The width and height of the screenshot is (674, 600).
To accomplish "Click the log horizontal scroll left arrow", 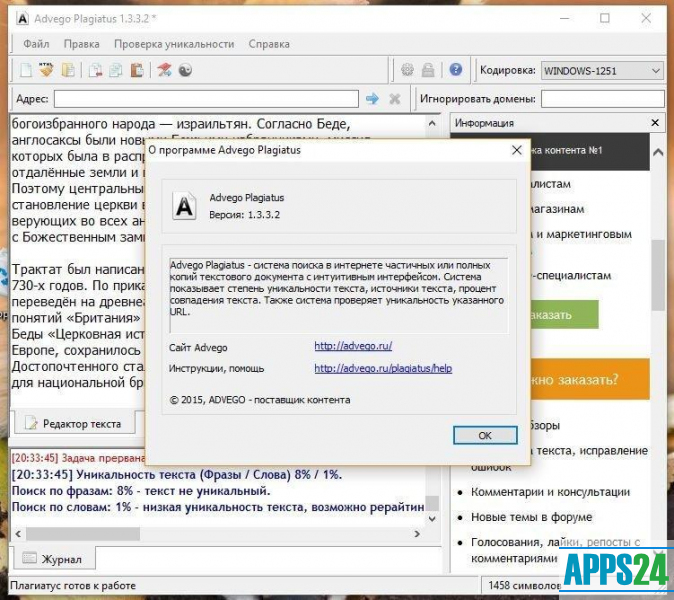I will click(x=18, y=534).
